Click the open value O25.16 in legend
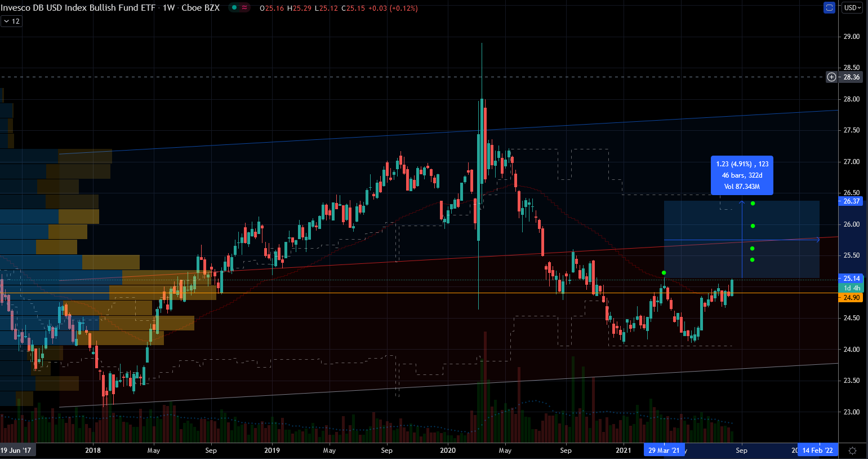 point(272,8)
